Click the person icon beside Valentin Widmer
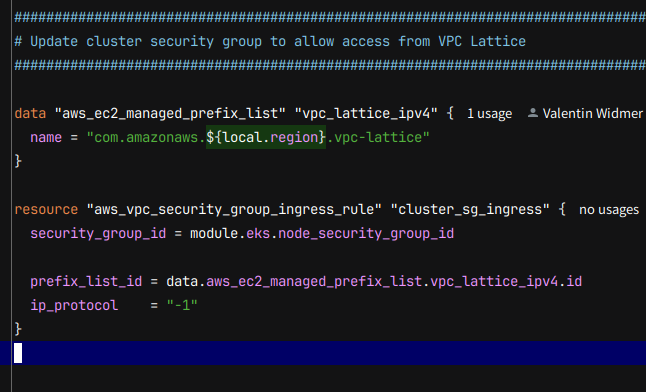The width and height of the screenshot is (646, 392). point(533,113)
